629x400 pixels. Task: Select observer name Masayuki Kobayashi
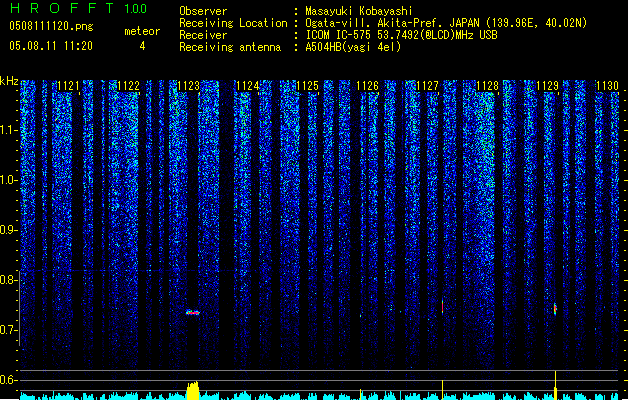(359, 11)
